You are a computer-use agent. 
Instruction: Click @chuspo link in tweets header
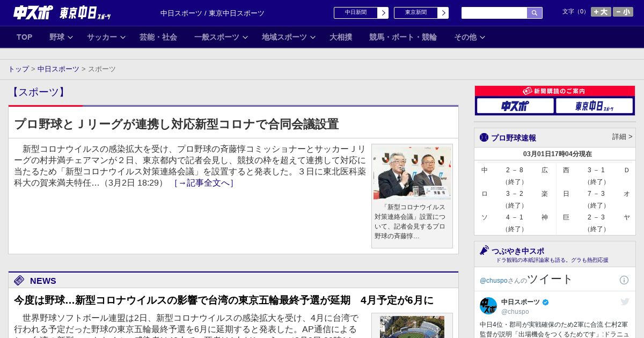[x=493, y=281]
